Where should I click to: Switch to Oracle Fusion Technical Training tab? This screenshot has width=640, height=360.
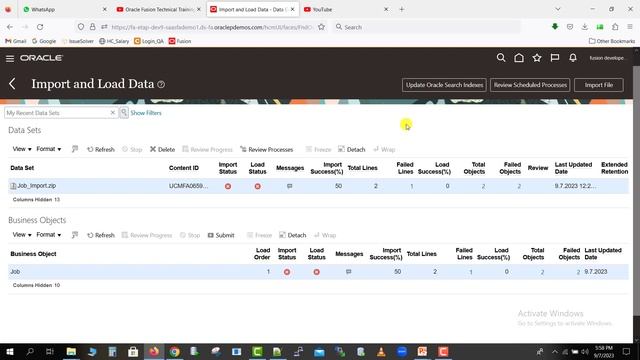[158, 9]
